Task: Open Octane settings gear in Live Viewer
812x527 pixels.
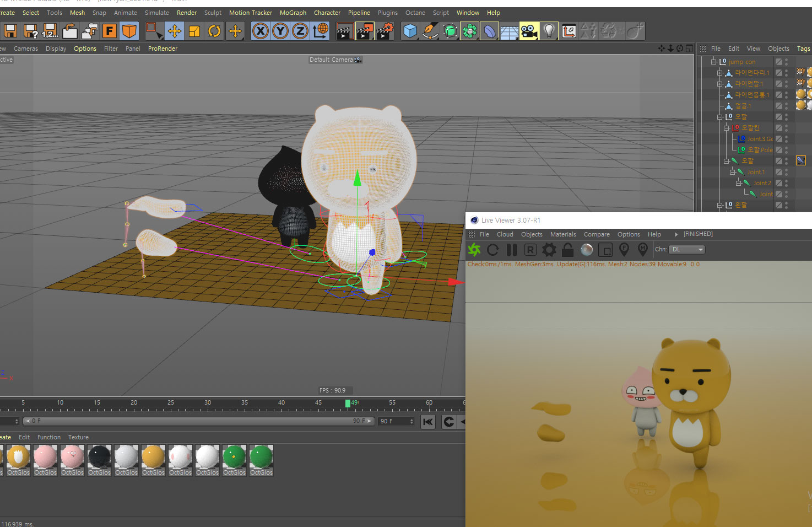Action: point(549,250)
